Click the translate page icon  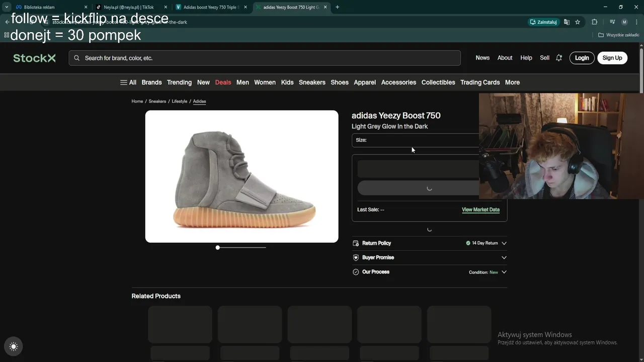[567, 22]
